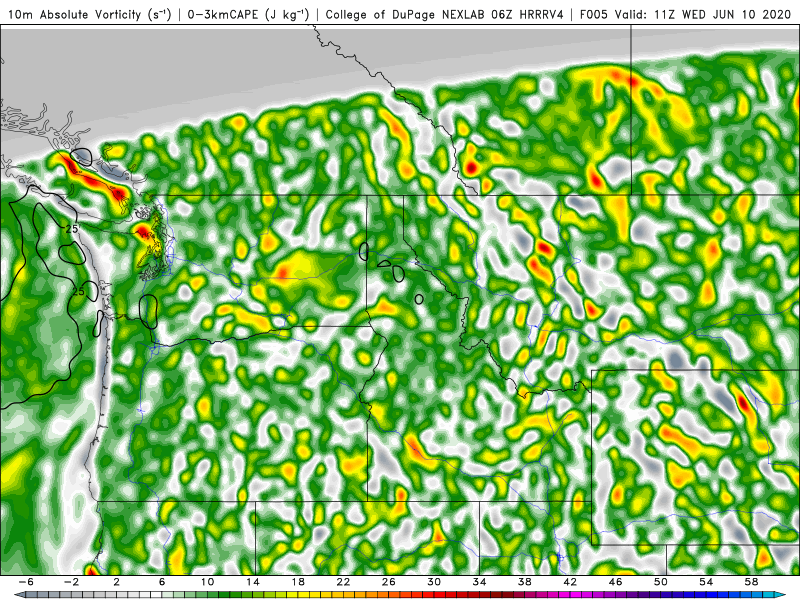Click the '34' color bar label

[479, 582]
